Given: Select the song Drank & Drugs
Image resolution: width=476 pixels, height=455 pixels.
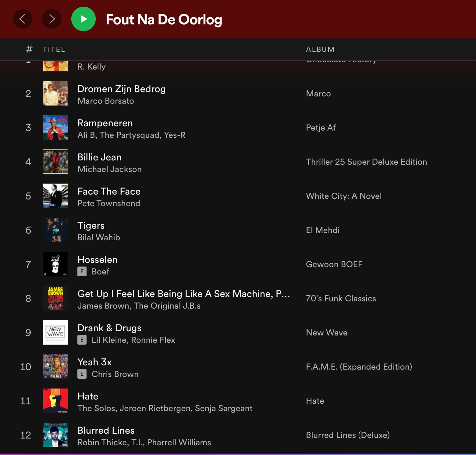Looking at the screenshot, I should [x=109, y=328].
